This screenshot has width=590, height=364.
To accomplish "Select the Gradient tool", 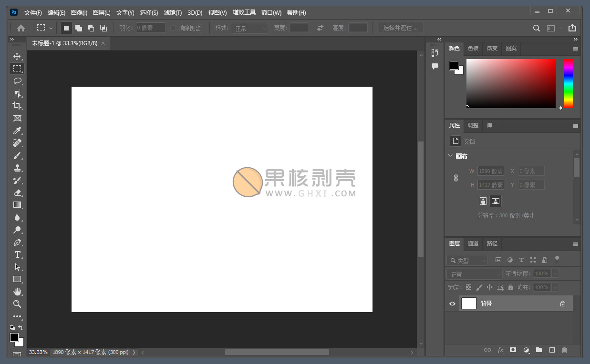I will (18, 205).
